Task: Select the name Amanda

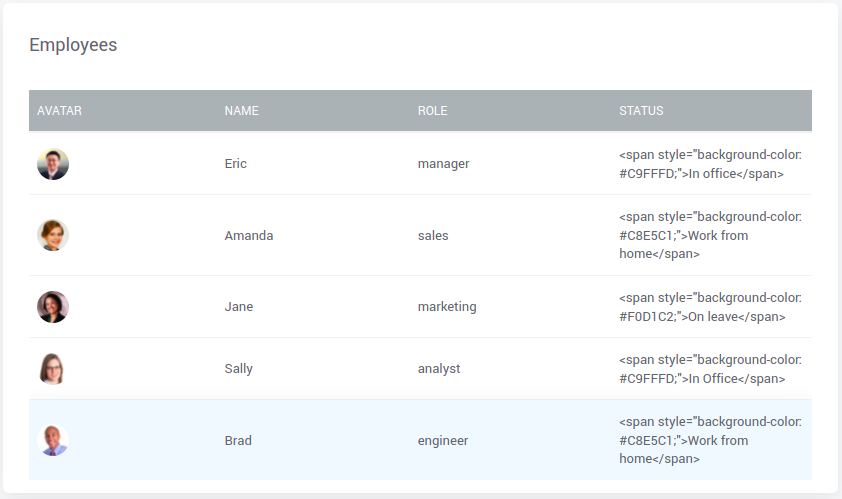Action: pyautogui.click(x=249, y=236)
